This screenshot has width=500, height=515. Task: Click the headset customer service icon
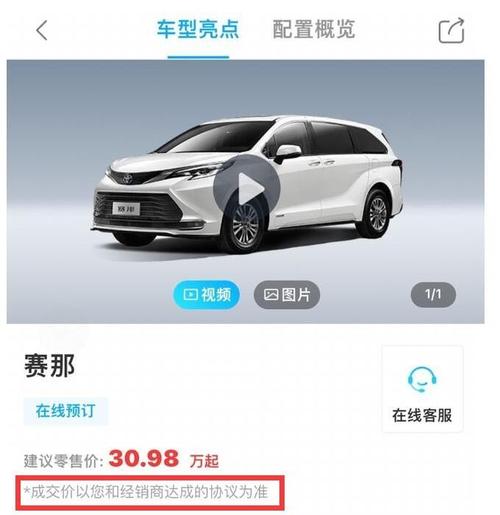click(422, 379)
